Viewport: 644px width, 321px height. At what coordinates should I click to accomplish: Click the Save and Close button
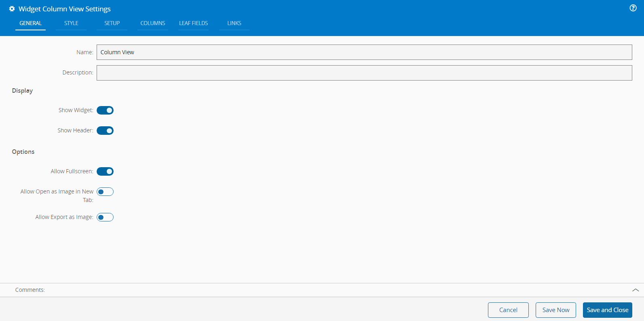pyautogui.click(x=608, y=310)
